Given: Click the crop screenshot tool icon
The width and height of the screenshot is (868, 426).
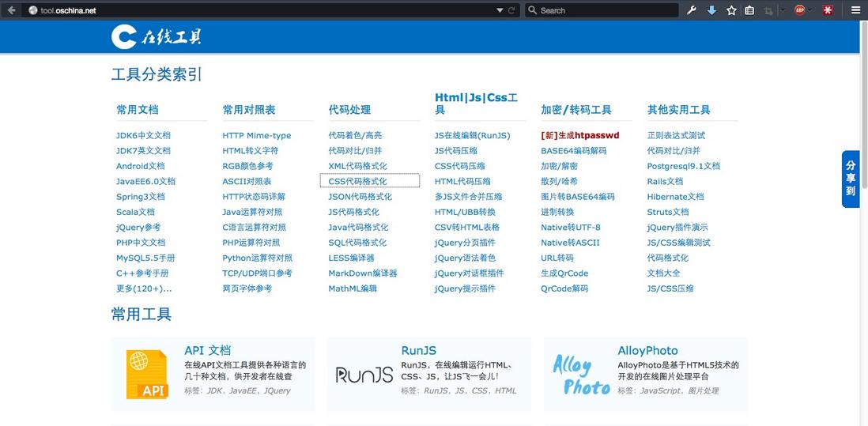Looking at the screenshot, I should [x=768, y=10].
